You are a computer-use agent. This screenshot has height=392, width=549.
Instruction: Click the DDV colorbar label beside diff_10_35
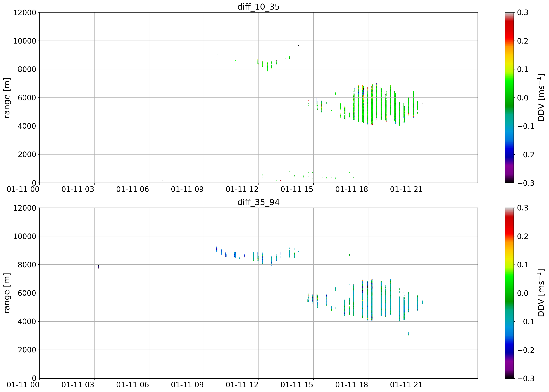(x=541, y=97)
